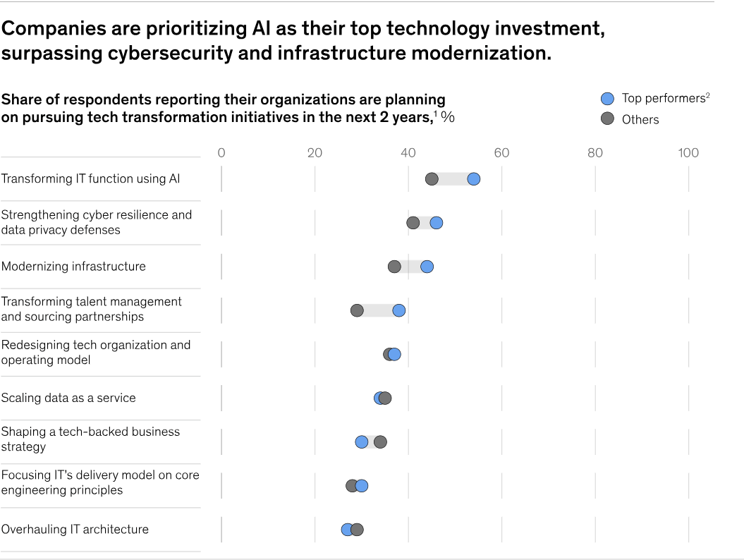Click blue dot for Transforming IT function using AI
This screenshot has height=560, width=744.
point(474,179)
